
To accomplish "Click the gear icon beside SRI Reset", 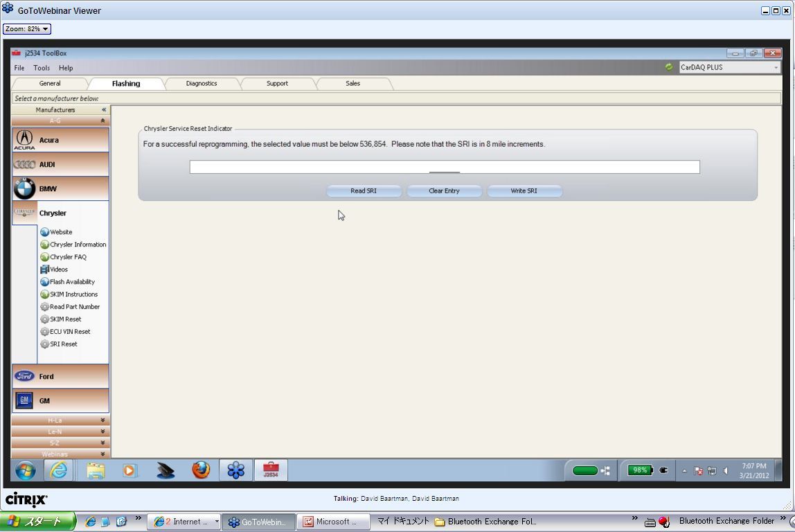I will 44,344.
